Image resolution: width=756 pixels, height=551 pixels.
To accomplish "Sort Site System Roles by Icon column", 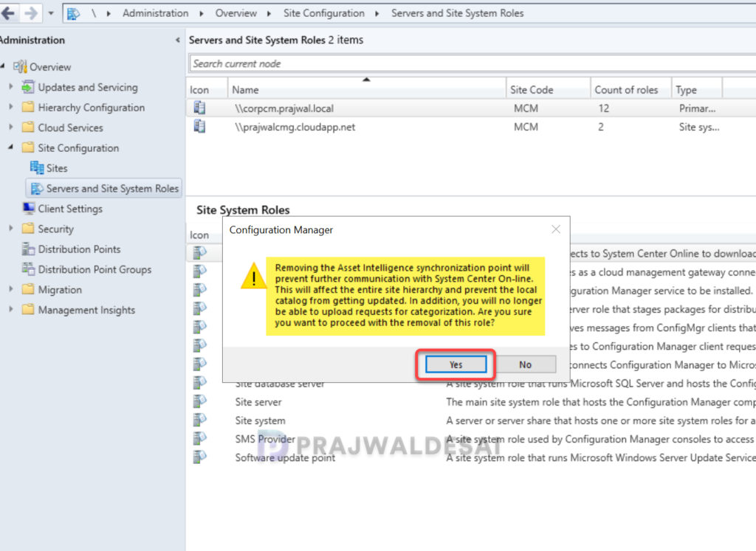I will [x=204, y=235].
